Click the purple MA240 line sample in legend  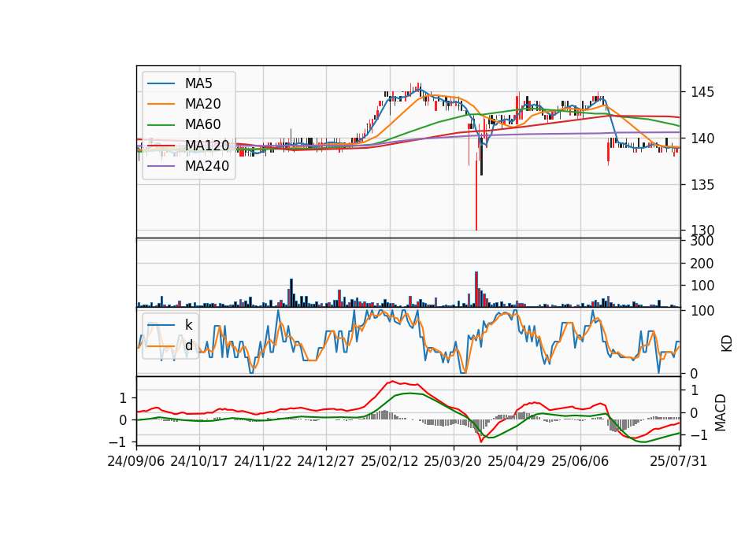(x=161, y=166)
